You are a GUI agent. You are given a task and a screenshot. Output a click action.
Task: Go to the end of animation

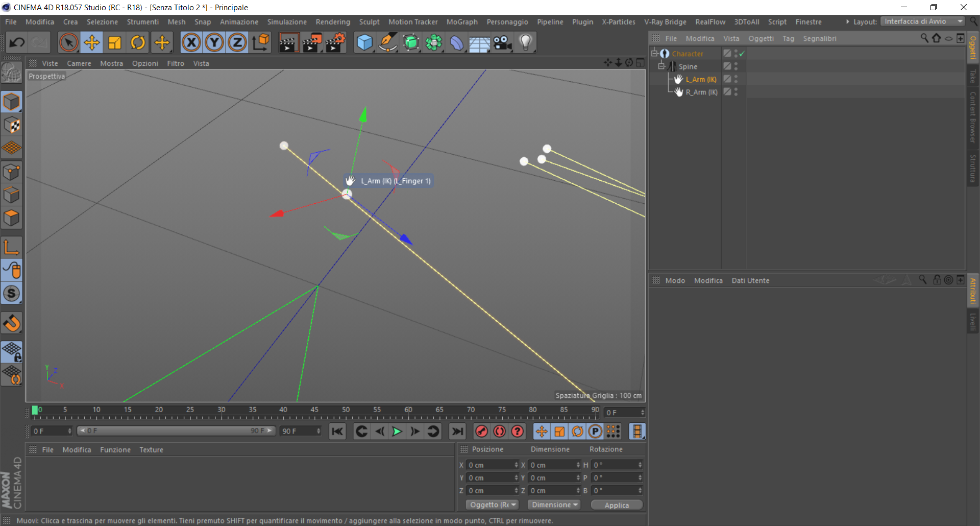click(x=458, y=432)
